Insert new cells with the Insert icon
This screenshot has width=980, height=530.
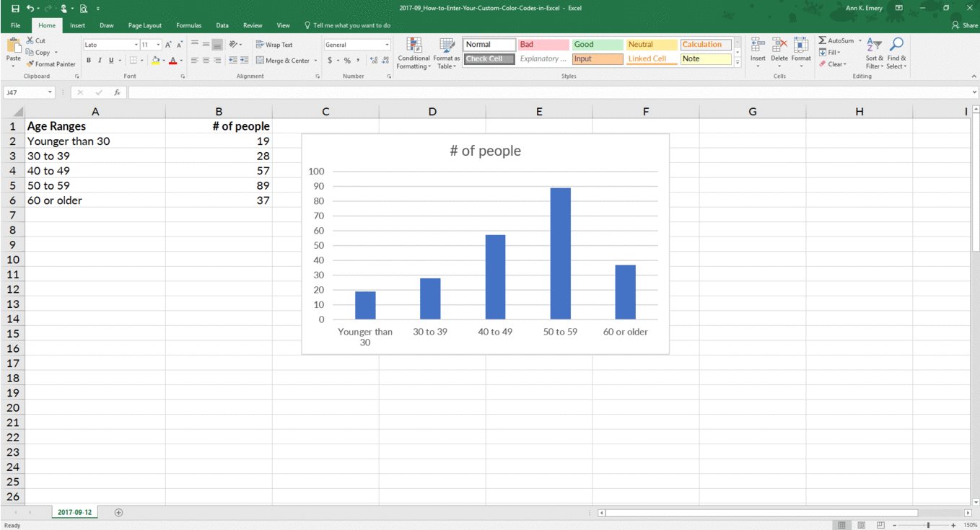758,53
